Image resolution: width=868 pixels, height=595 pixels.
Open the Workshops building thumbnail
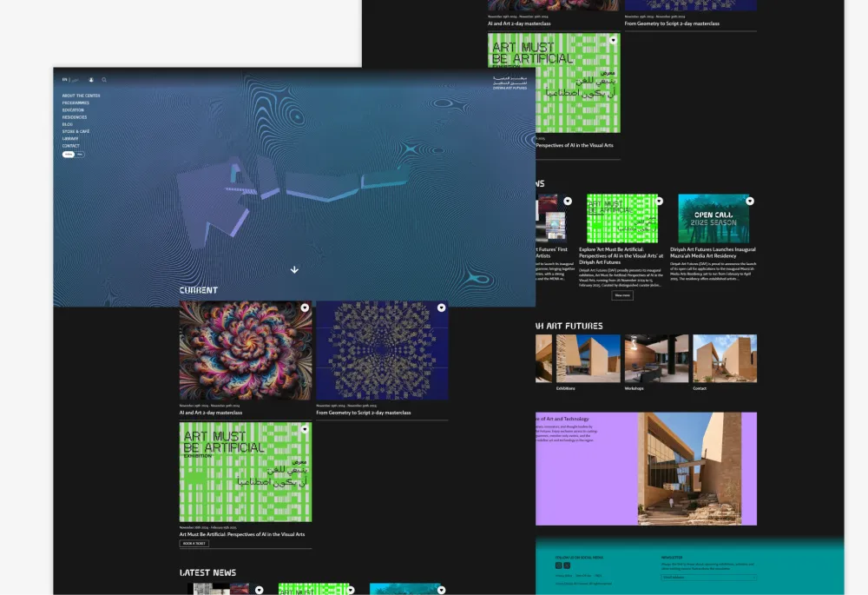tap(656, 359)
